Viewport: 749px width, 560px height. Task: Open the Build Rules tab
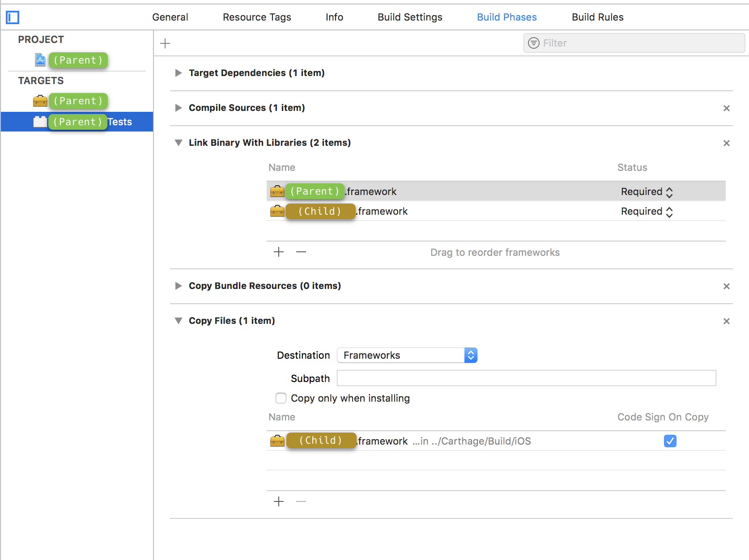click(x=597, y=17)
